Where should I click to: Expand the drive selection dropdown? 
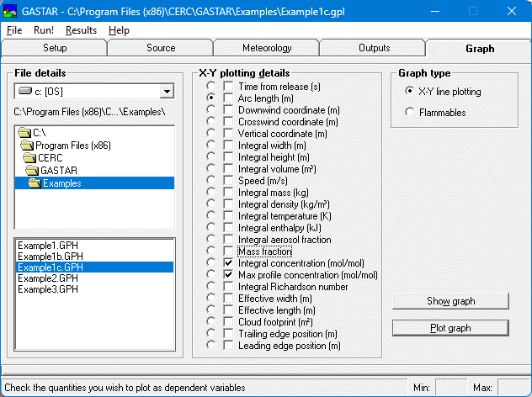166,92
